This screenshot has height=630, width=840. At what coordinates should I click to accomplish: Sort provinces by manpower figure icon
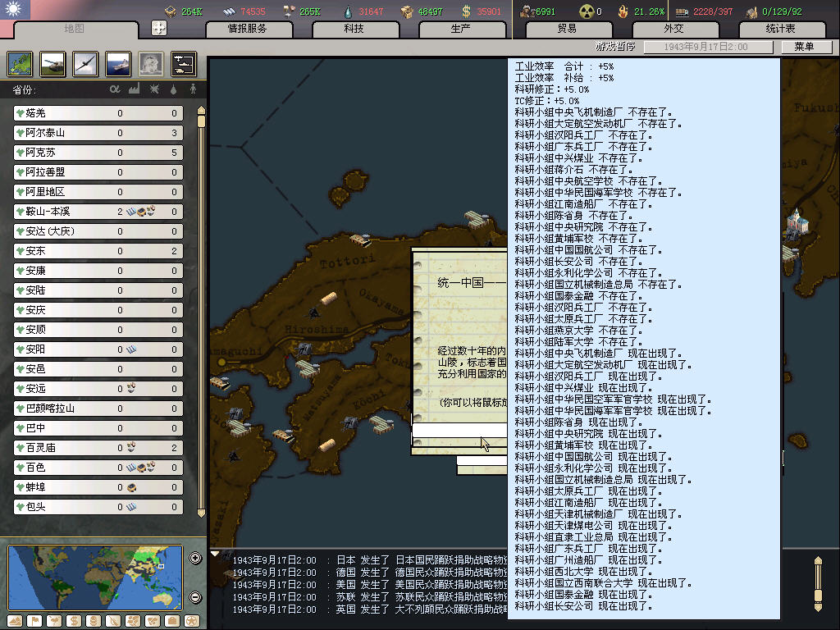click(194, 89)
